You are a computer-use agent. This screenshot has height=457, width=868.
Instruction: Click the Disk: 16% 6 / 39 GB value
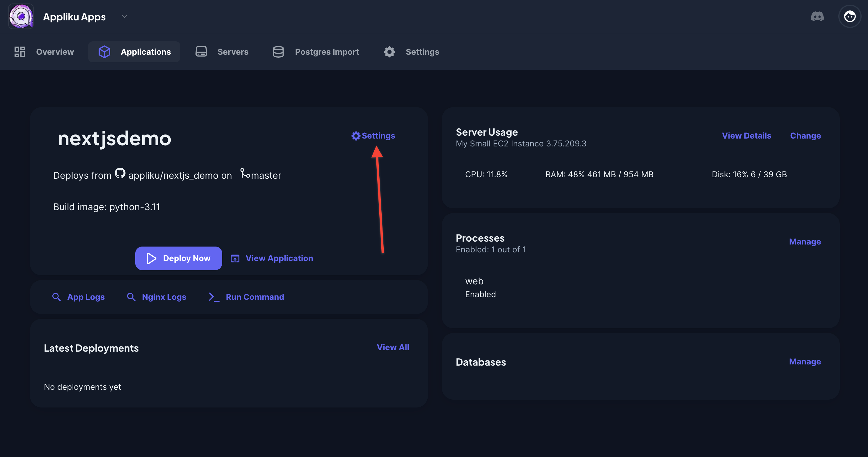749,174
